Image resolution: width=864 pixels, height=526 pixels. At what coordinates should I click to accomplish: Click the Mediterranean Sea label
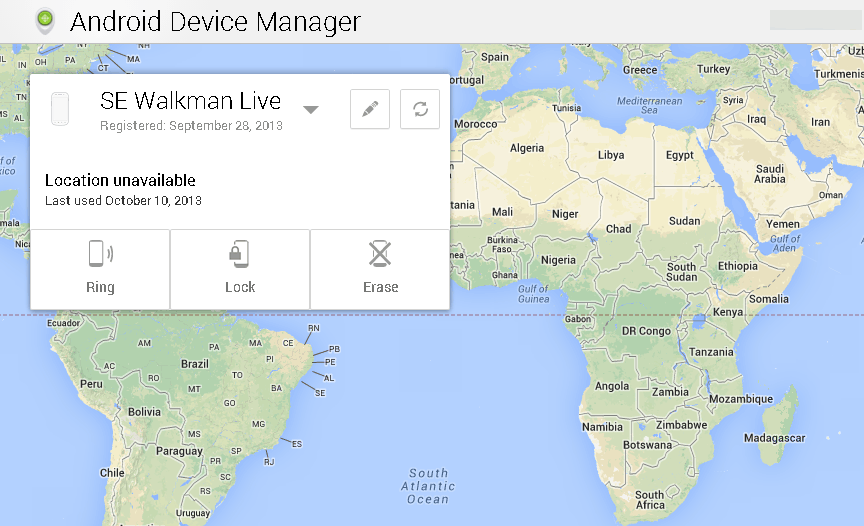650,105
